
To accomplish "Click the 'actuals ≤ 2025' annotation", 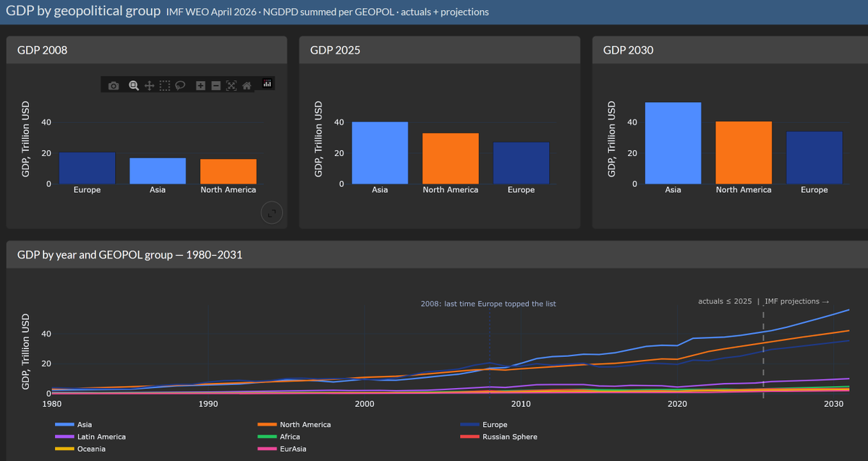I will coord(725,301).
